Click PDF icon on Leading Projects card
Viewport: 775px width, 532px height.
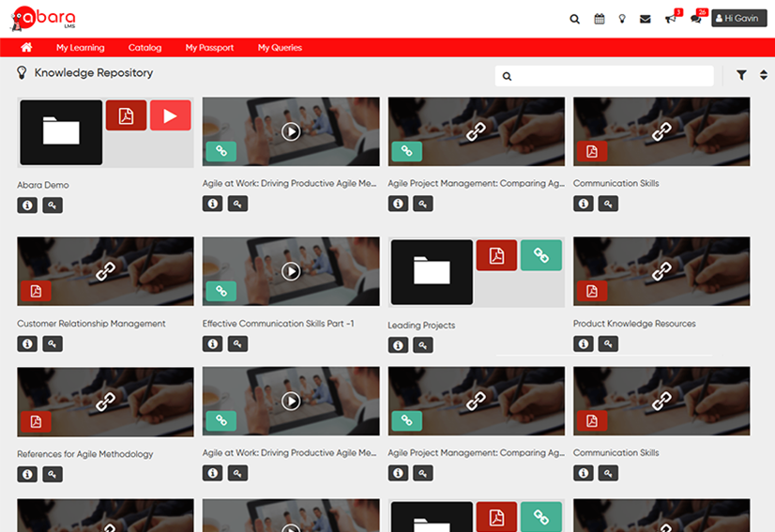pyautogui.click(x=496, y=255)
